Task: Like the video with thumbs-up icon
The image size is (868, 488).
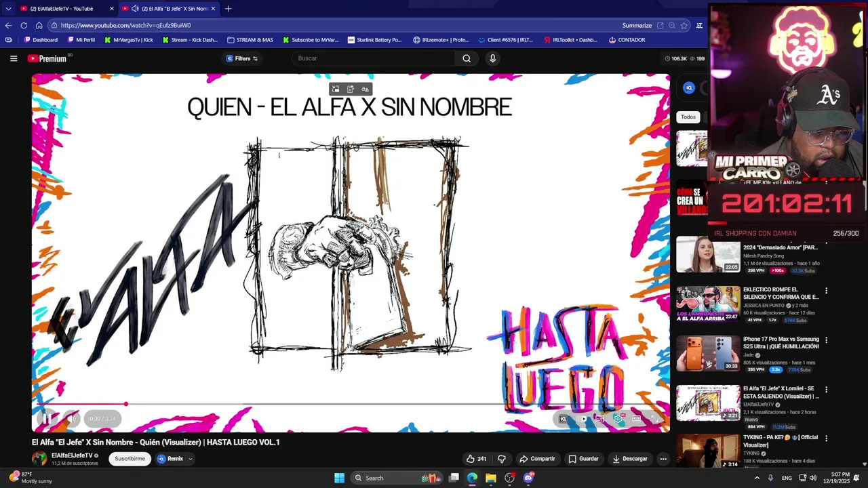Action: 477,459
